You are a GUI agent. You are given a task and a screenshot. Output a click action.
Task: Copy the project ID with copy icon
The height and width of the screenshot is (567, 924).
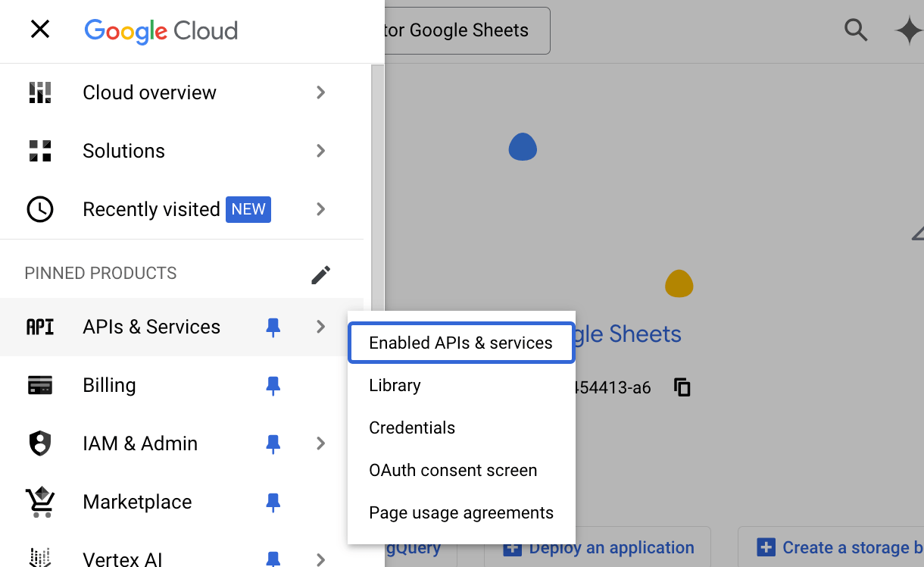pos(682,387)
